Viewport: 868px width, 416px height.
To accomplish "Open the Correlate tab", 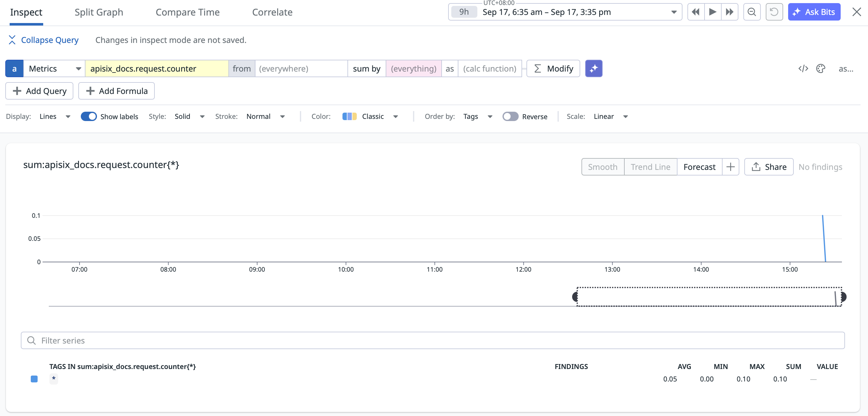I will point(272,12).
